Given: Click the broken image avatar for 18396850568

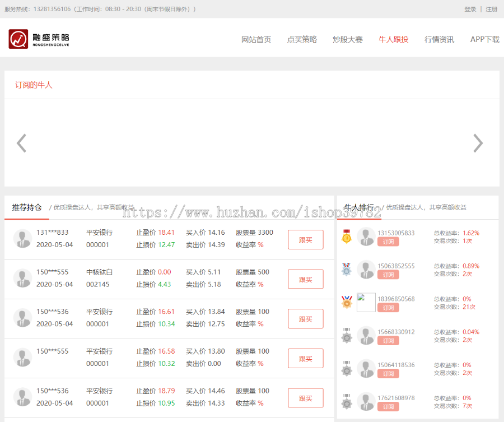Looking at the screenshot, I should 366,303.
